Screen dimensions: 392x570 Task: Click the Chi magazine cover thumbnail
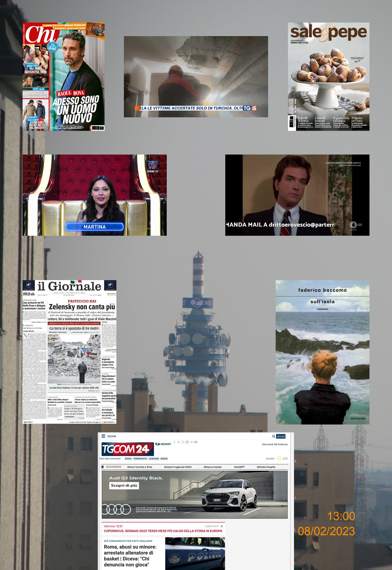coord(64,77)
